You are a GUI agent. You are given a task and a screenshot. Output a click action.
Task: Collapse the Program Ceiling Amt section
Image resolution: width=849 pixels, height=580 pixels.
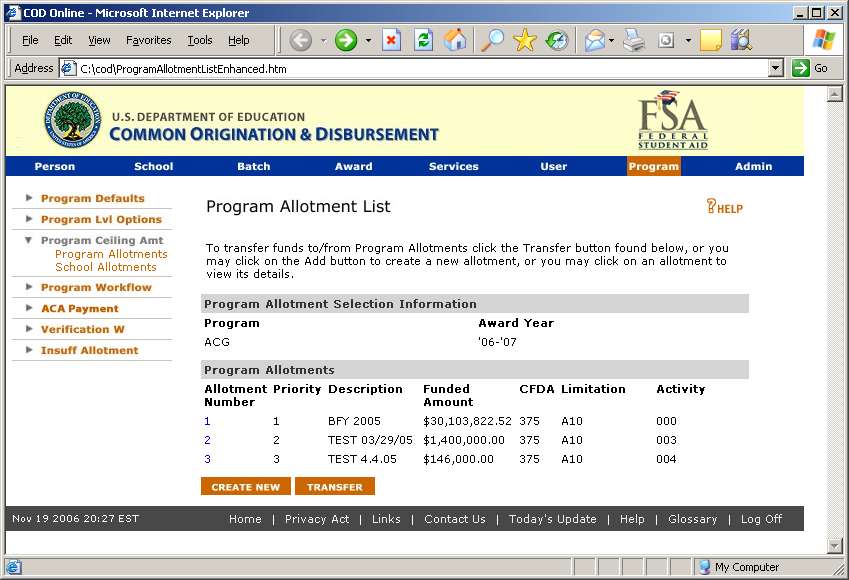pyautogui.click(x=101, y=240)
